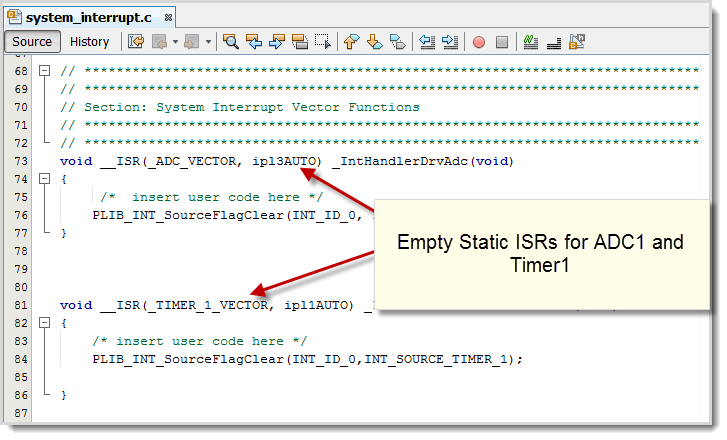The width and height of the screenshot is (727, 440).
Task: Stop macro recording with square icon
Action: point(502,42)
